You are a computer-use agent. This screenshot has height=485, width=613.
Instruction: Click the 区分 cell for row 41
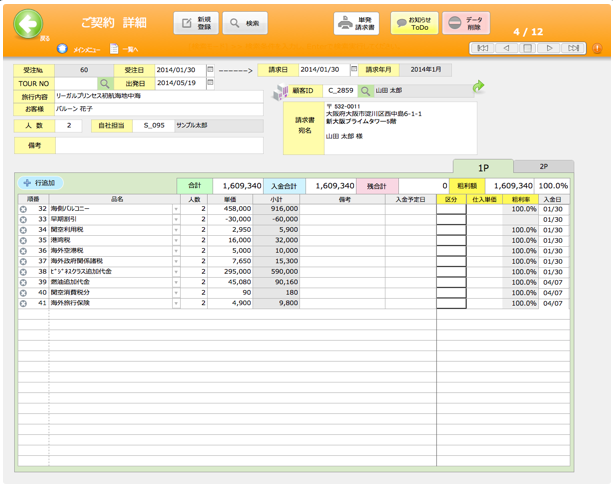(451, 303)
